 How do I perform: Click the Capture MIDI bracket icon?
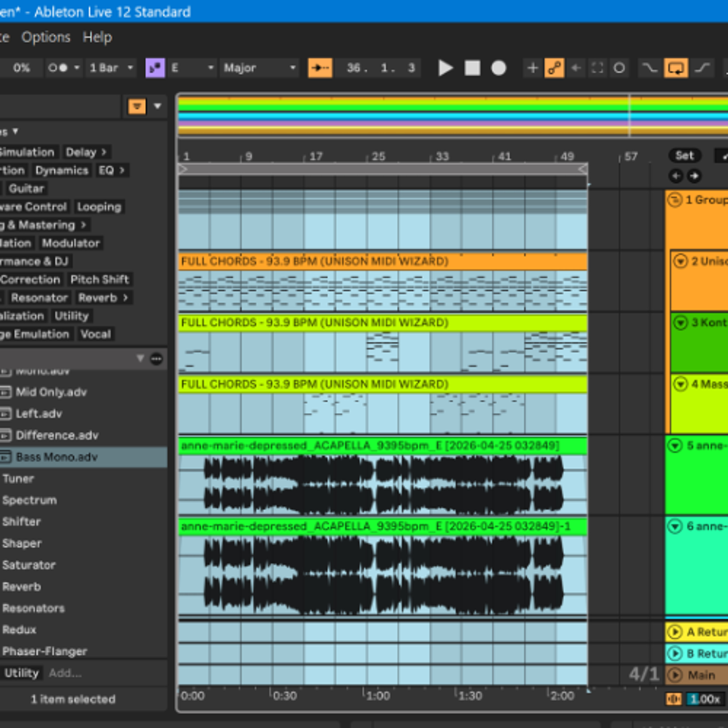597,68
